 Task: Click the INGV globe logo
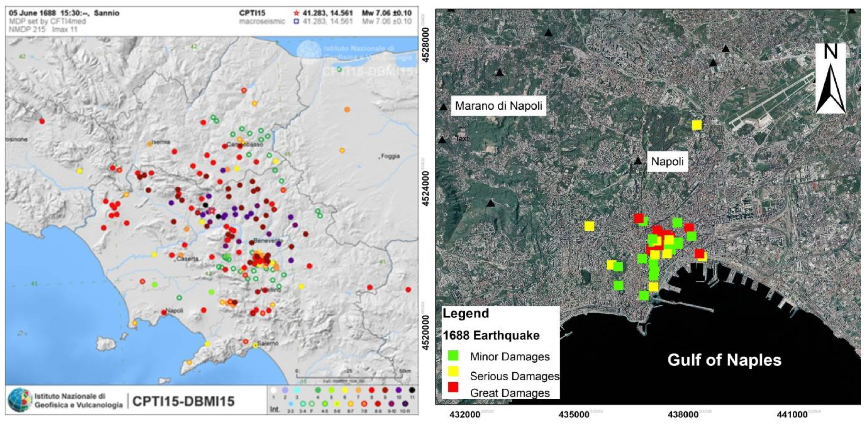point(19,400)
